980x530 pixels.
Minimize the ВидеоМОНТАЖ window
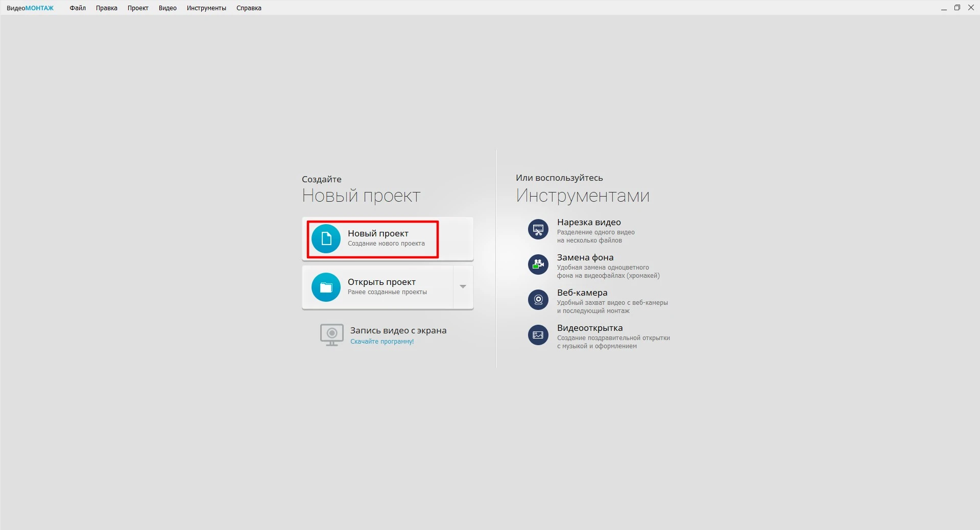943,8
